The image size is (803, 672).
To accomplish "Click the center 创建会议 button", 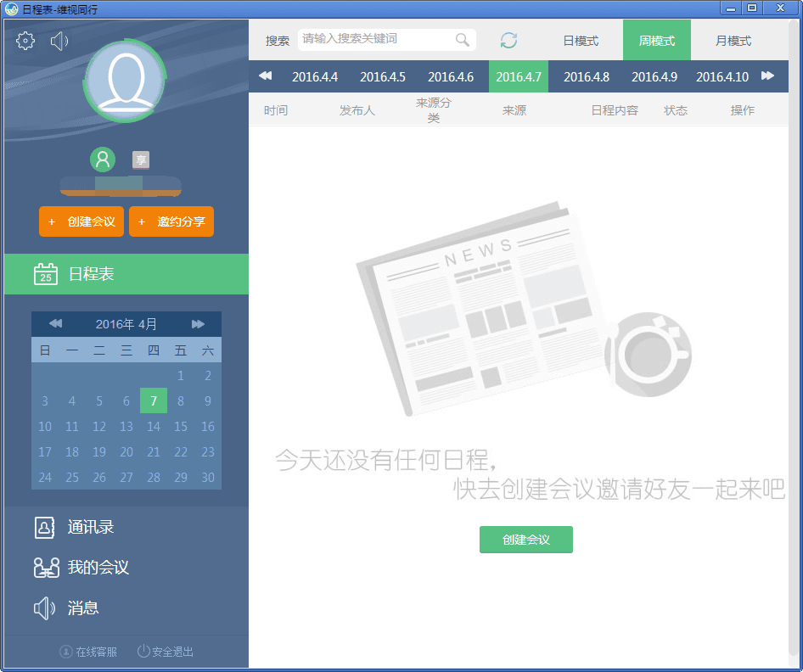I will (x=525, y=539).
